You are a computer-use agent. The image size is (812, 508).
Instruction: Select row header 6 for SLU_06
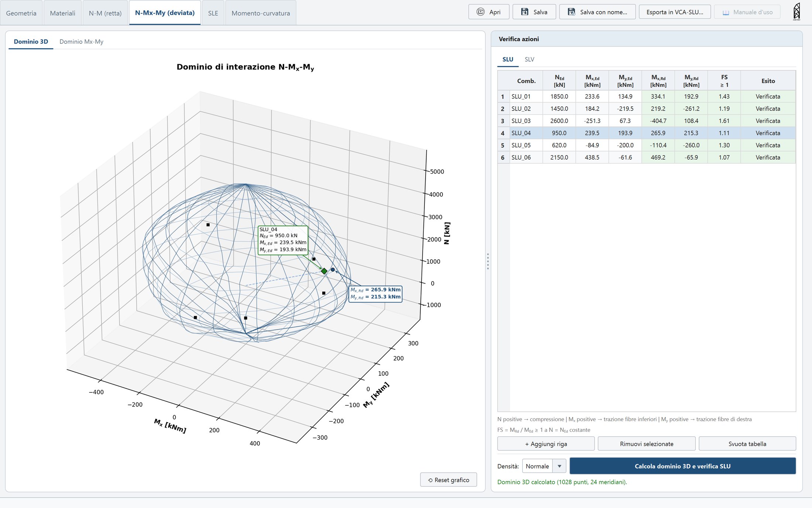coord(503,157)
